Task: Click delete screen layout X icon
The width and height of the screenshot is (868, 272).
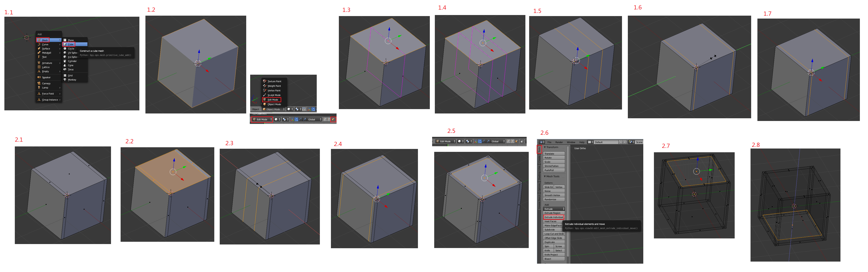Action: (x=625, y=142)
